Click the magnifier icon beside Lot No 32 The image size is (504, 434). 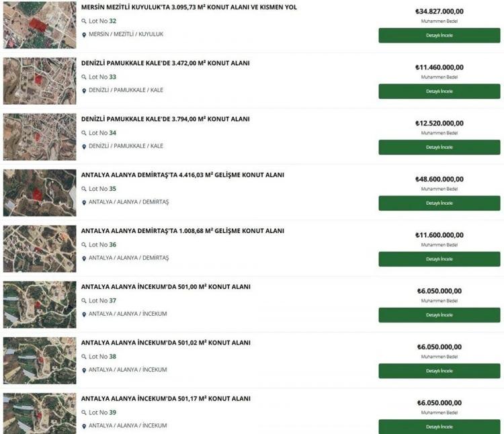tap(84, 21)
